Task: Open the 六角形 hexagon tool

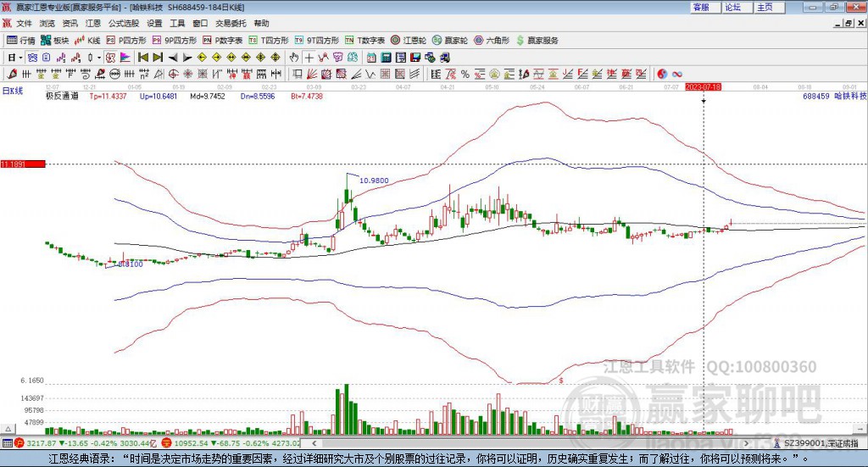Action: pyautogui.click(x=492, y=41)
